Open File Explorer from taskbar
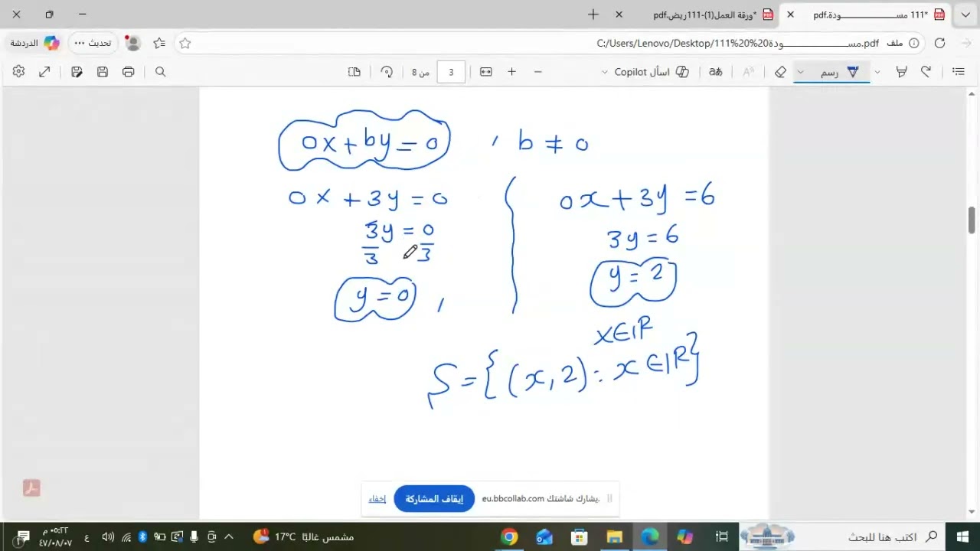This screenshot has width=980, height=551. coord(615,536)
